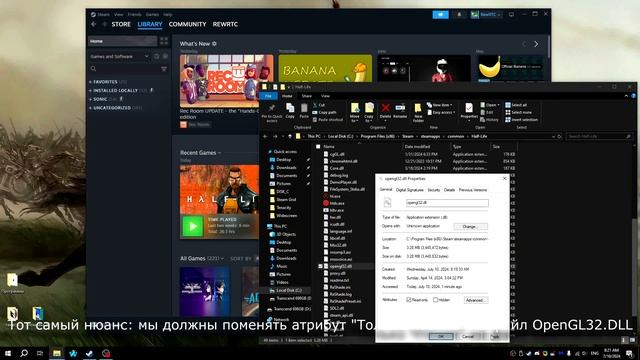Click next arrow in What's New carousel
Image resolution: width=640 pixels, height=360 pixels.
[x=536, y=44]
